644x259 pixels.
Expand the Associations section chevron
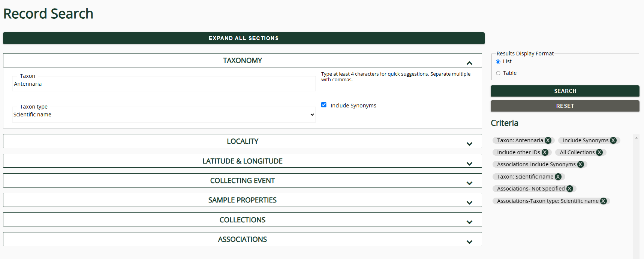coord(469,242)
